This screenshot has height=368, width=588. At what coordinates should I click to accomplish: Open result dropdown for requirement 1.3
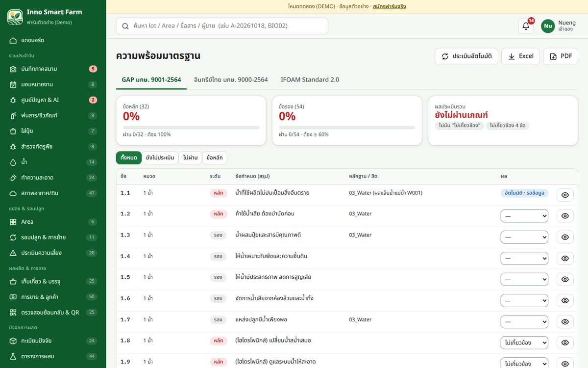click(524, 237)
